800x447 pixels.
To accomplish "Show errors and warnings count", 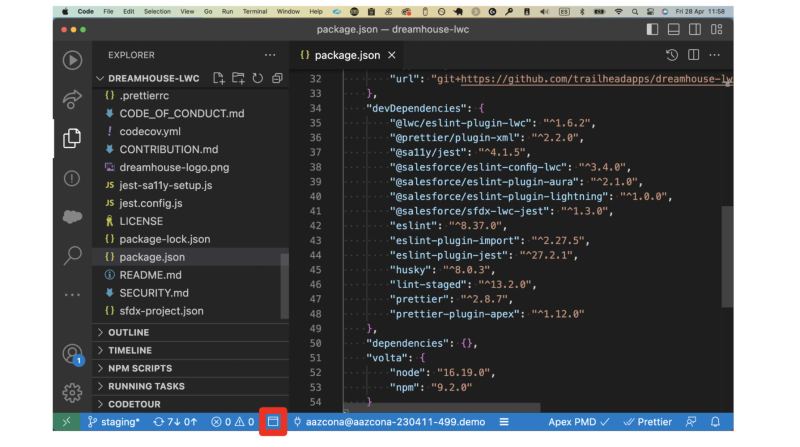I will 233,422.
